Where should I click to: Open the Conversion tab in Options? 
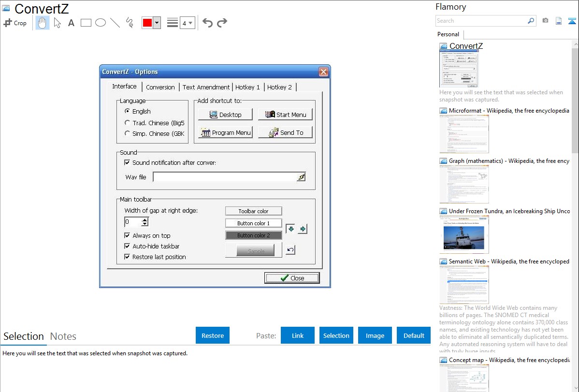160,87
